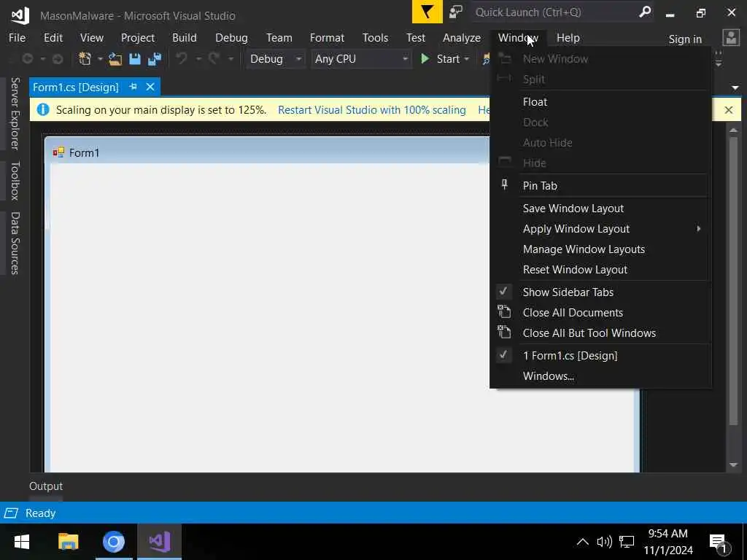Open the Toolbox side tab

[x=15, y=181]
